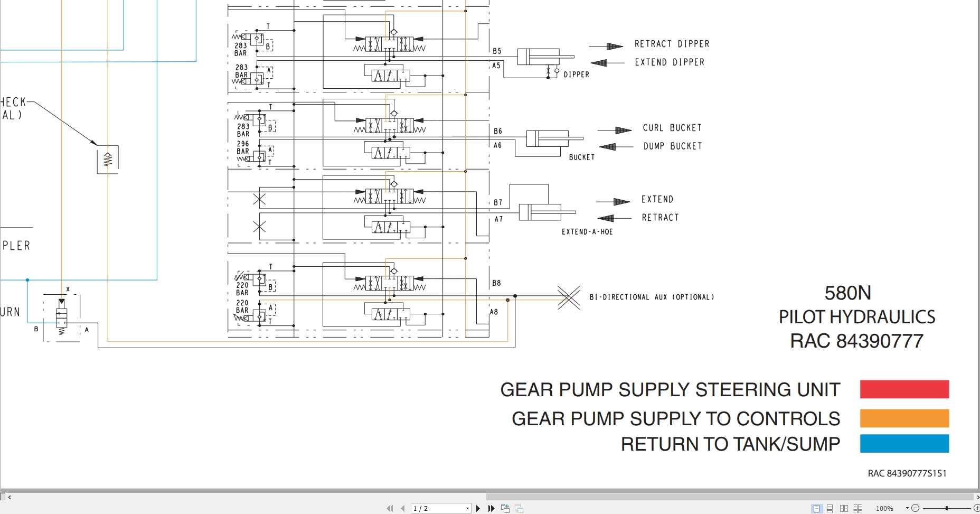Image resolution: width=980 pixels, height=514 pixels.
Task: Toggle continuous facing pages view
Action: pyautogui.click(x=858, y=508)
